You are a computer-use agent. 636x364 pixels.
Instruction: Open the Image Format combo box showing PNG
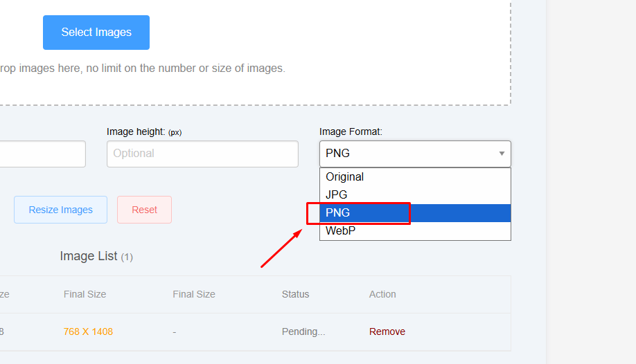click(414, 154)
